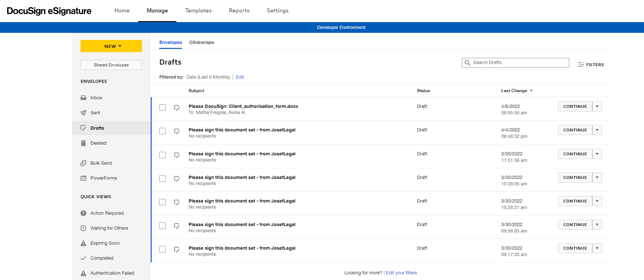644x280 pixels.
Task: Click draft icon in the 09:56:03 am row
Action: coord(177,226)
